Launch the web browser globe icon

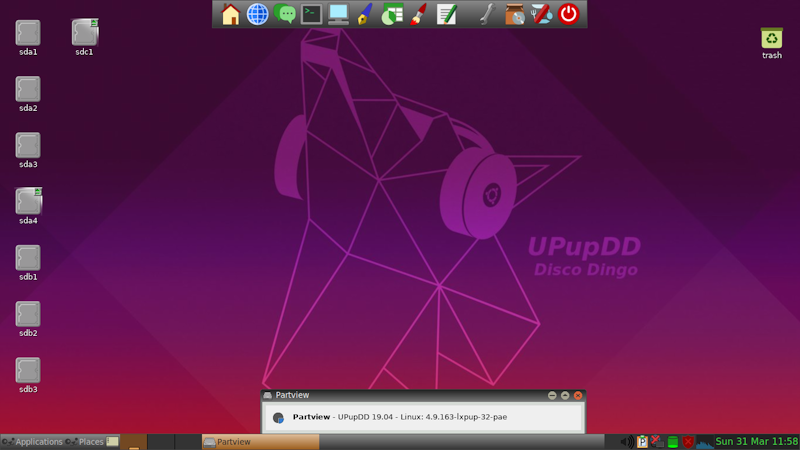[258, 14]
